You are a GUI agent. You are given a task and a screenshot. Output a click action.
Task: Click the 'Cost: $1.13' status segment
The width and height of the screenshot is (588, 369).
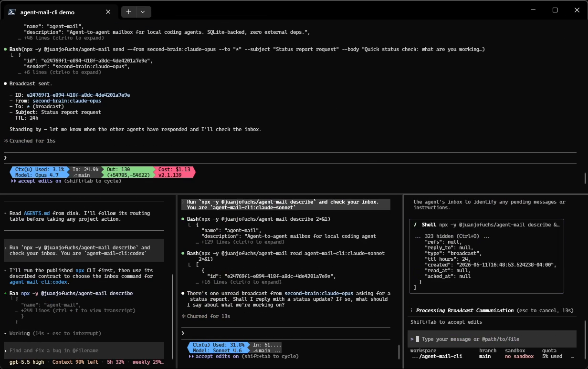click(x=174, y=169)
